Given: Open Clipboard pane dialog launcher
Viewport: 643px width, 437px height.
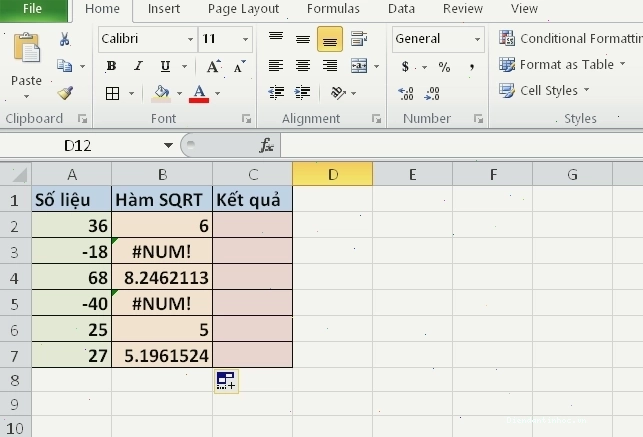Looking at the screenshot, I should [82, 119].
